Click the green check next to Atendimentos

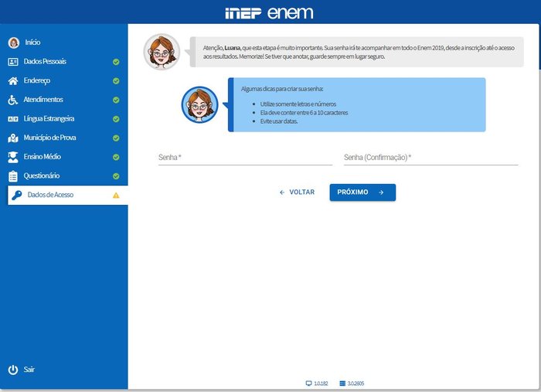(116, 100)
